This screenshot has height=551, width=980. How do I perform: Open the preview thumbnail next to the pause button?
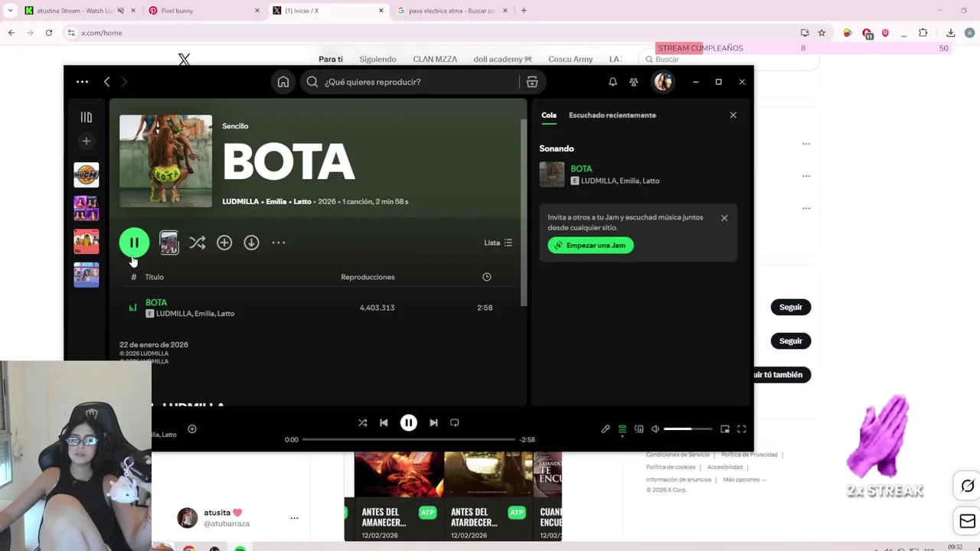pos(169,243)
